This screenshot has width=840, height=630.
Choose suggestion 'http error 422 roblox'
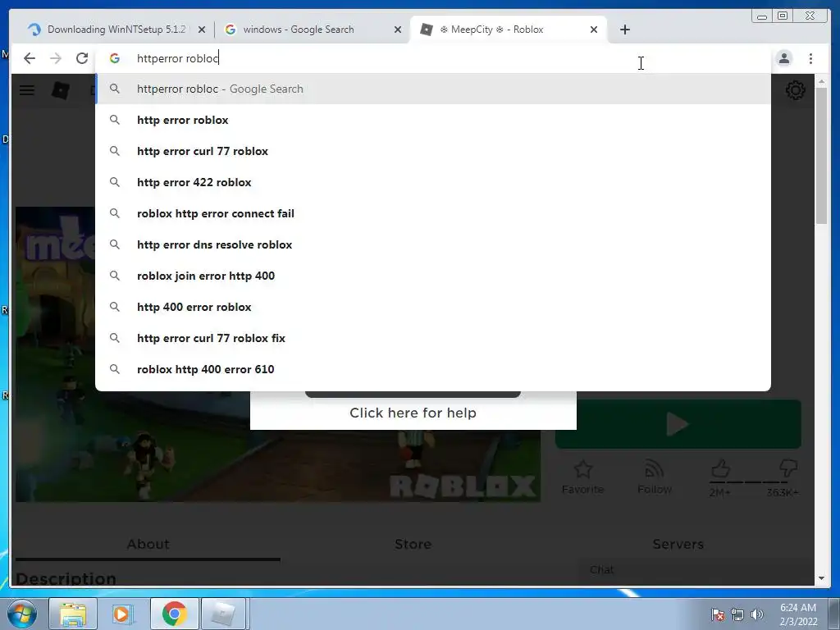click(x=433, y=182)
